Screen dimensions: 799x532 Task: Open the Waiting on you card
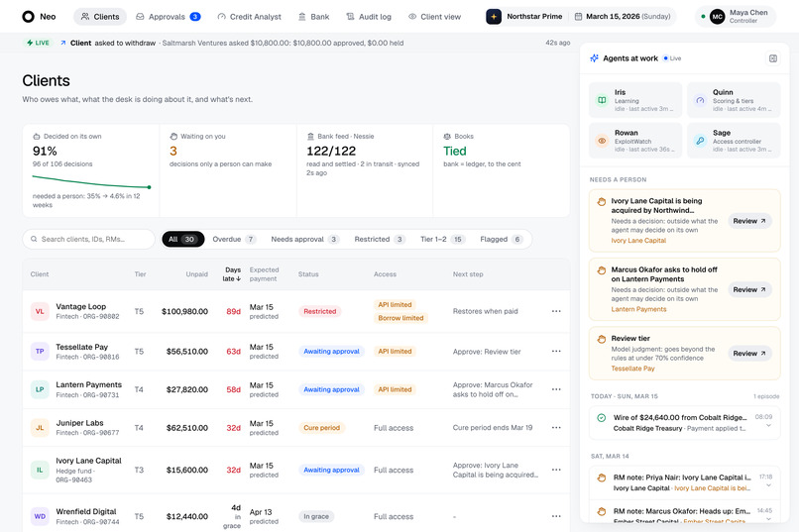228,170
